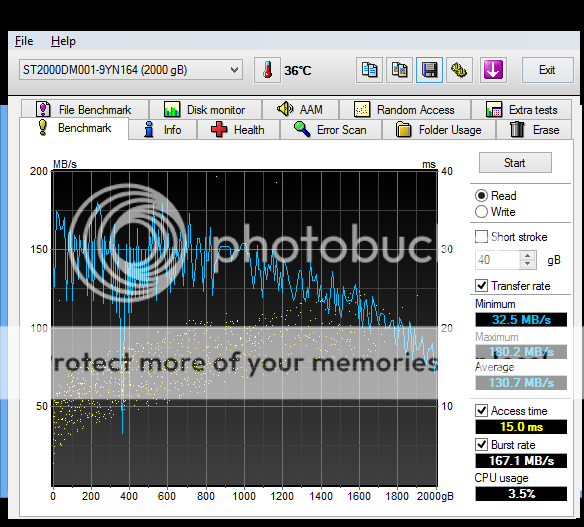Screen dimensions: 584x527
Task: Click the 167.1 MB/s burst rate value
Action: 521,461
